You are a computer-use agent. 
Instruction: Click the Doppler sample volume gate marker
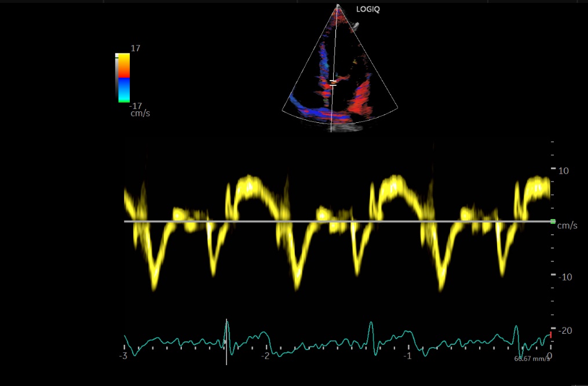pos(333,83)
